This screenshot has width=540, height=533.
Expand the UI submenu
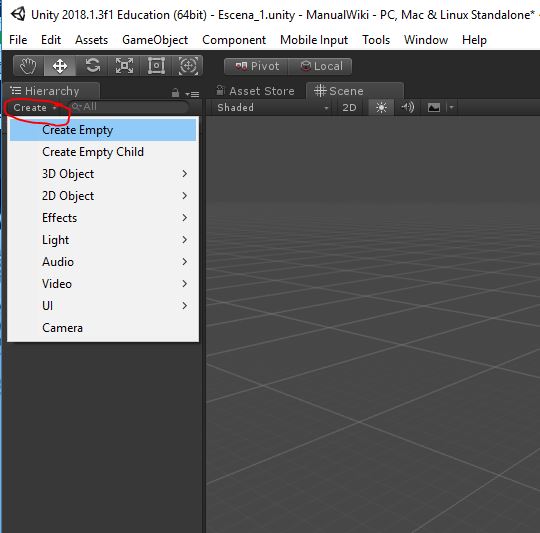tap(103, 306)
